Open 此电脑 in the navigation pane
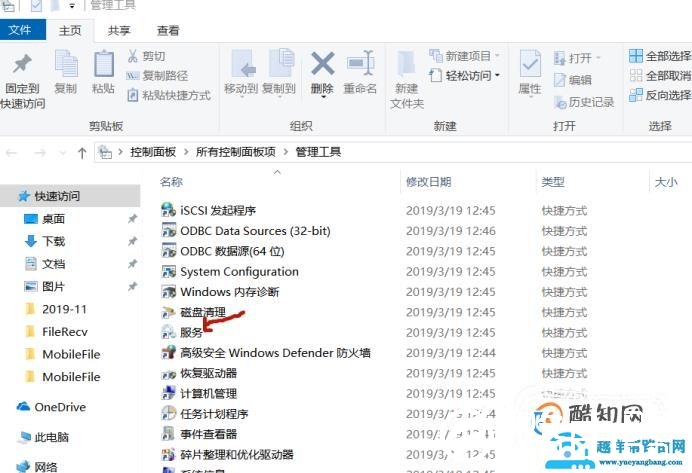Viewport: 692px width, 473px height. point(52,437)
